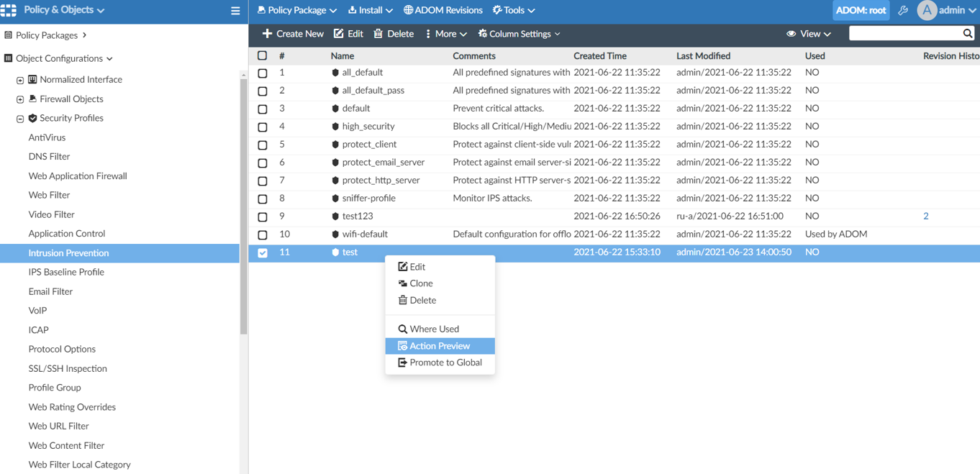980x474 pixels.
Task: Click the ADOM: root button
Action: 861,10
